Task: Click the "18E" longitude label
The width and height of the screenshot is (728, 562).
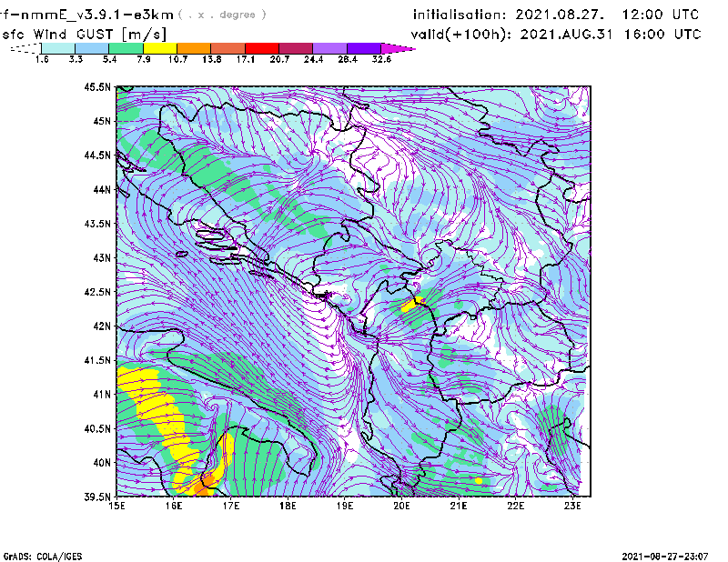Action: click(288, 506)
